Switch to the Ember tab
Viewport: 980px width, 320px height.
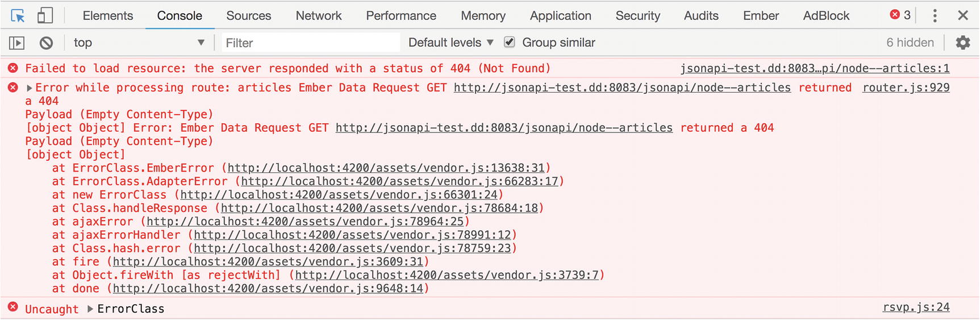(x=761, y=16)
